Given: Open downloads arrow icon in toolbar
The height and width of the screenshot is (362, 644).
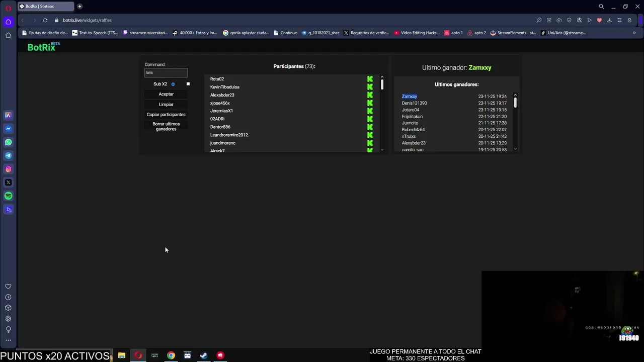Looking at the screenshot, I should (x=609, y=20).
